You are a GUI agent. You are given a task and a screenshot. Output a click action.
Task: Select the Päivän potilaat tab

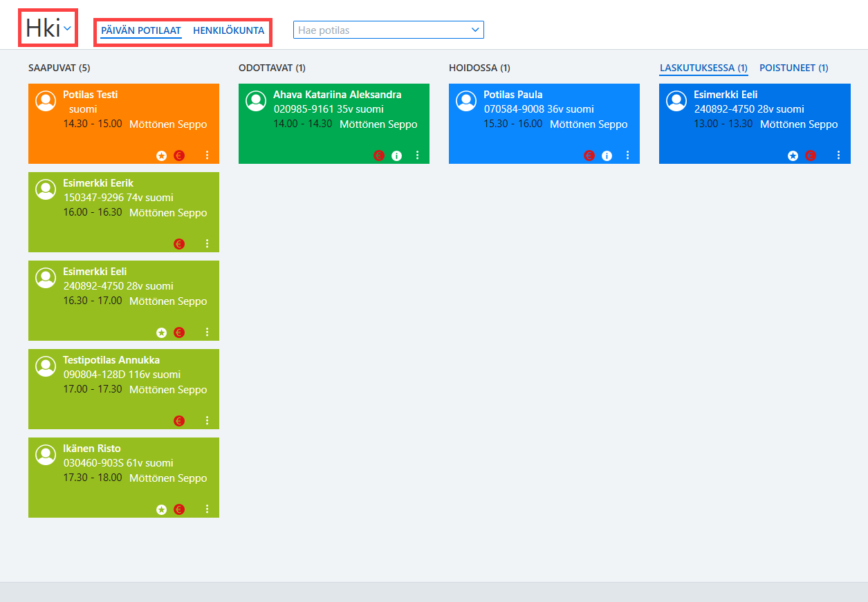tap(141, 31)
